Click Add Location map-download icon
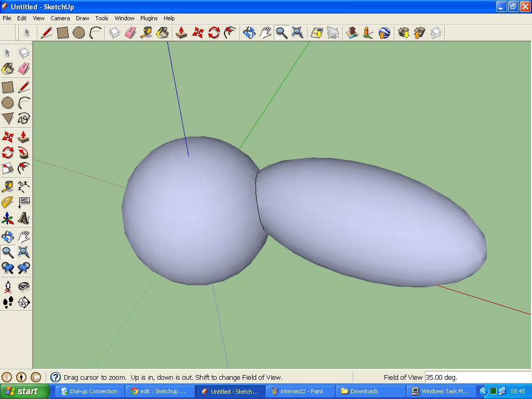 pos(316,33)
